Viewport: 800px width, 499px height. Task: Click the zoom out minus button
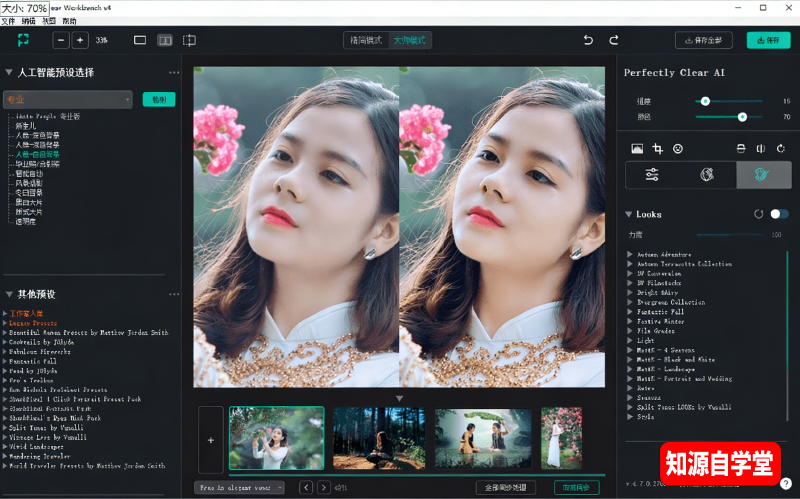[61, 40]
